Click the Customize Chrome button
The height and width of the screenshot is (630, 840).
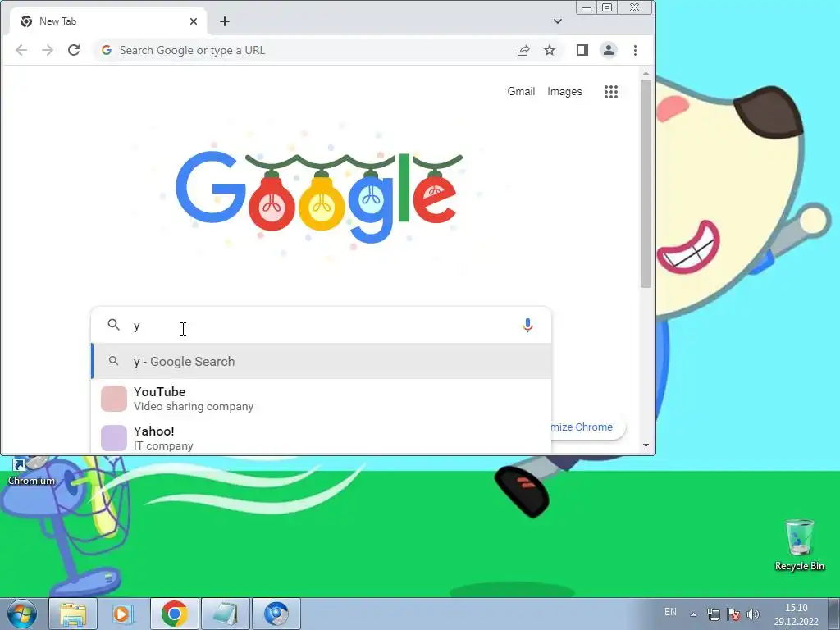click(588, 427)
